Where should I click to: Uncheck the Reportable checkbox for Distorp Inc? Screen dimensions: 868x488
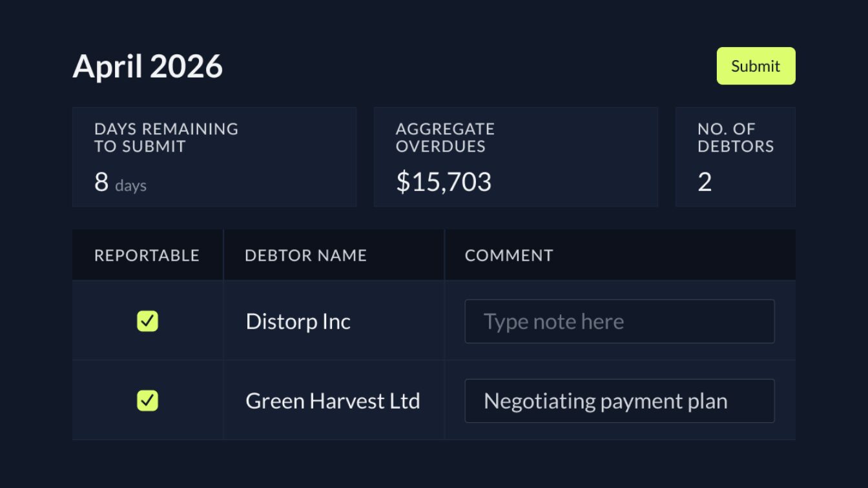pos(147,321)
